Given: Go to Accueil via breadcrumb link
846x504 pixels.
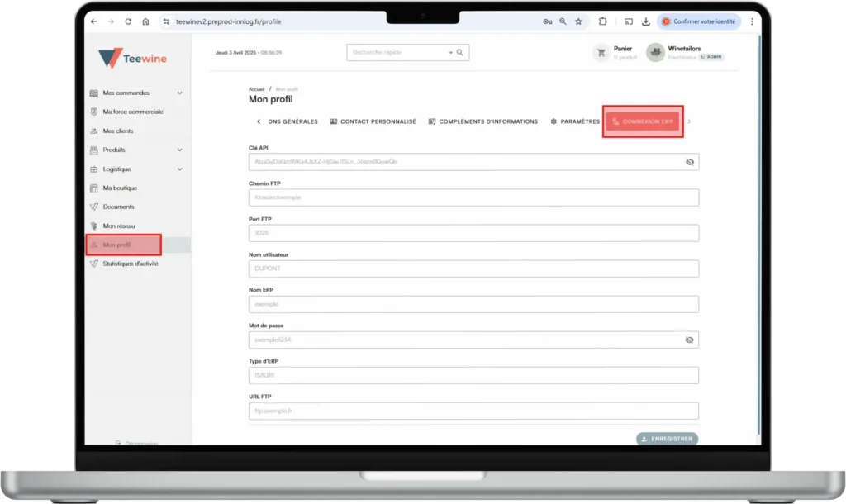Looking at the screenshot, I should (x=256, y=88).
